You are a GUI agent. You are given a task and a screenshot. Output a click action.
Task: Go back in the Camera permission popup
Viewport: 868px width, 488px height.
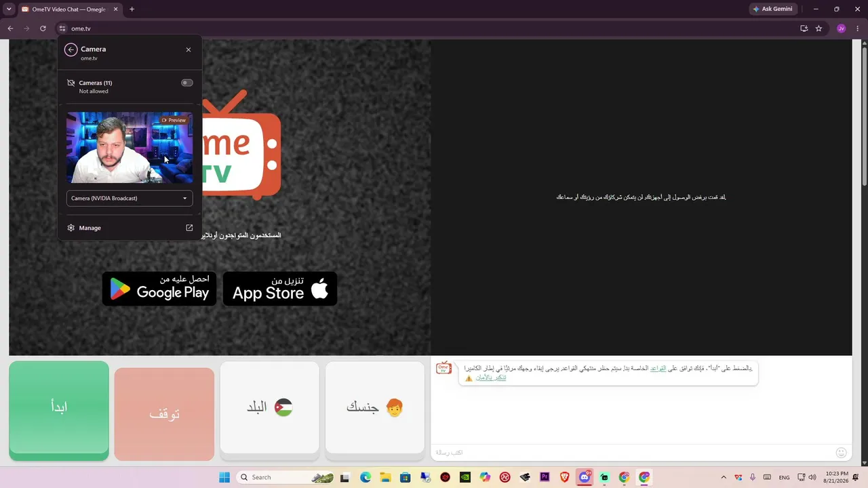(71, 49)
